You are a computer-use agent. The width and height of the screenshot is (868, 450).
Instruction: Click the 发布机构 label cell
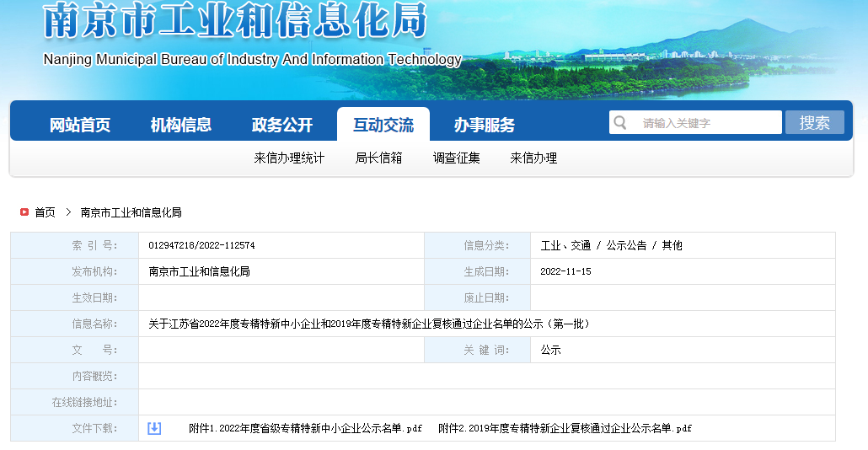(x=75, y=272)
